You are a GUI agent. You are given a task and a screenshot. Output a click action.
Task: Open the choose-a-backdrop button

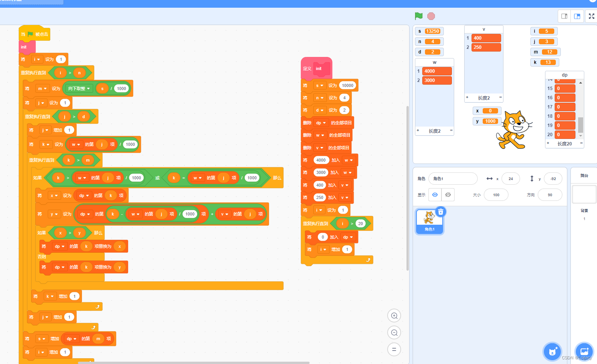point(584,352)
